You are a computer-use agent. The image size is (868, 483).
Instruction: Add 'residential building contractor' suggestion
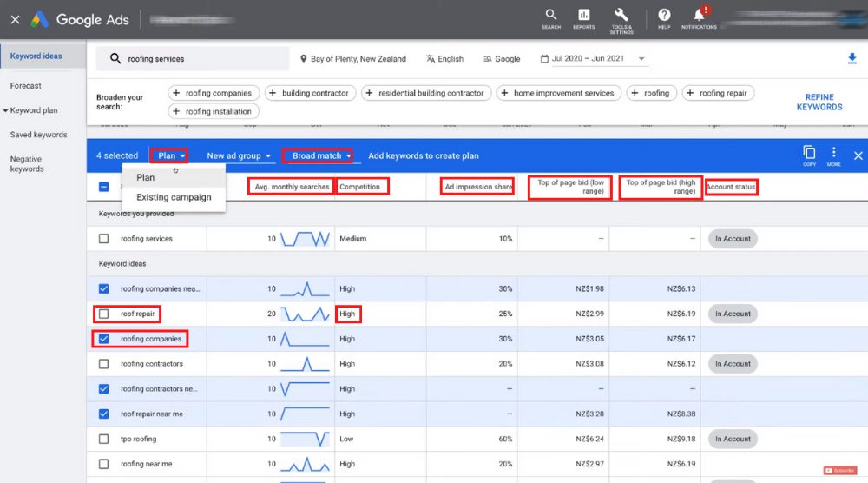pyautogui.click(x=425, y=93)
